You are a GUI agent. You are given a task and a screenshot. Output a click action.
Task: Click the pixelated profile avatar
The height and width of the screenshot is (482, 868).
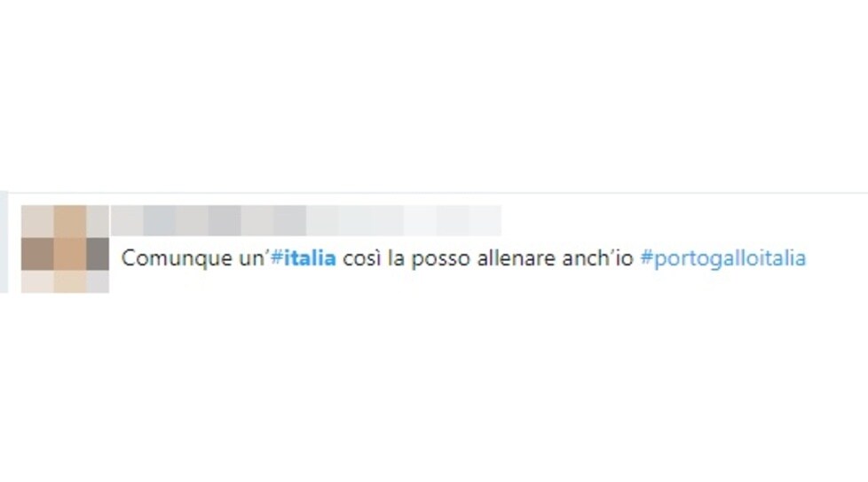(x=66, y=249)
